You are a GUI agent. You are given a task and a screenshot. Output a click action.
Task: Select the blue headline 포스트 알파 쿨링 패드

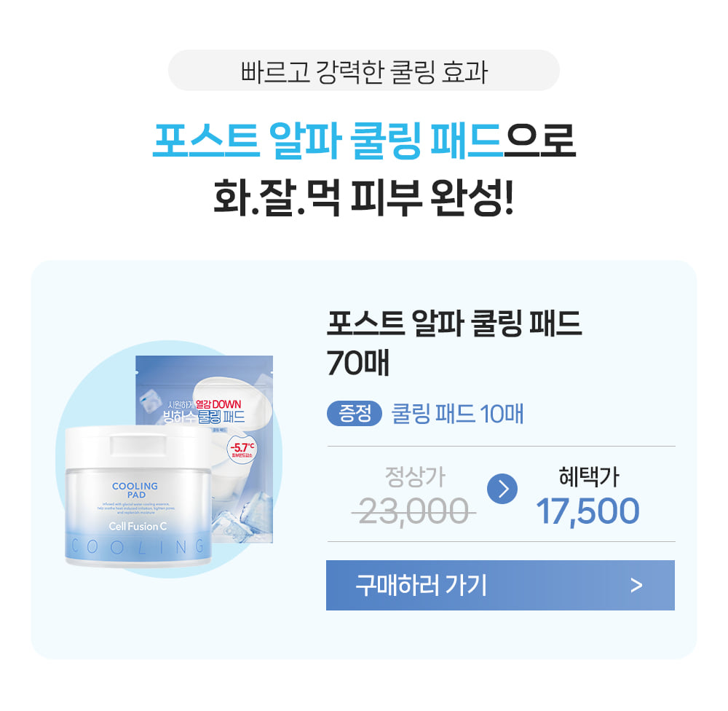[328, 141]
